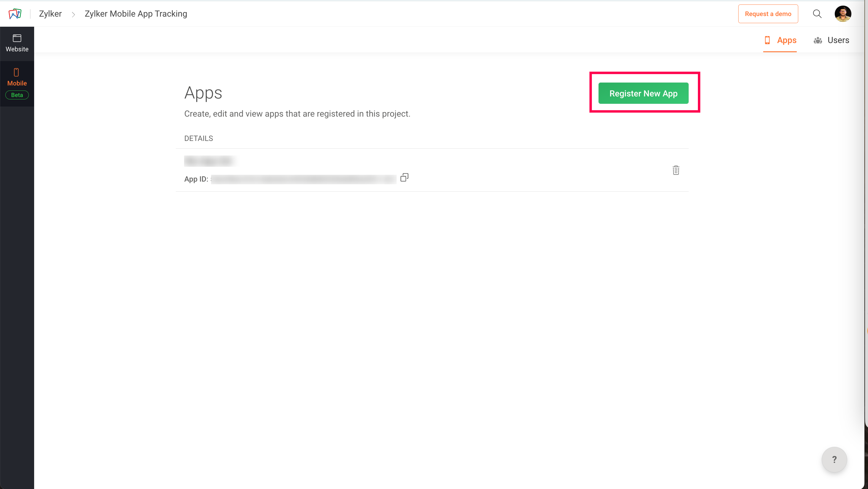The height and width of the screenshot is (489, 868).
Task: Switch to the Apps tab
Action: 786,40
